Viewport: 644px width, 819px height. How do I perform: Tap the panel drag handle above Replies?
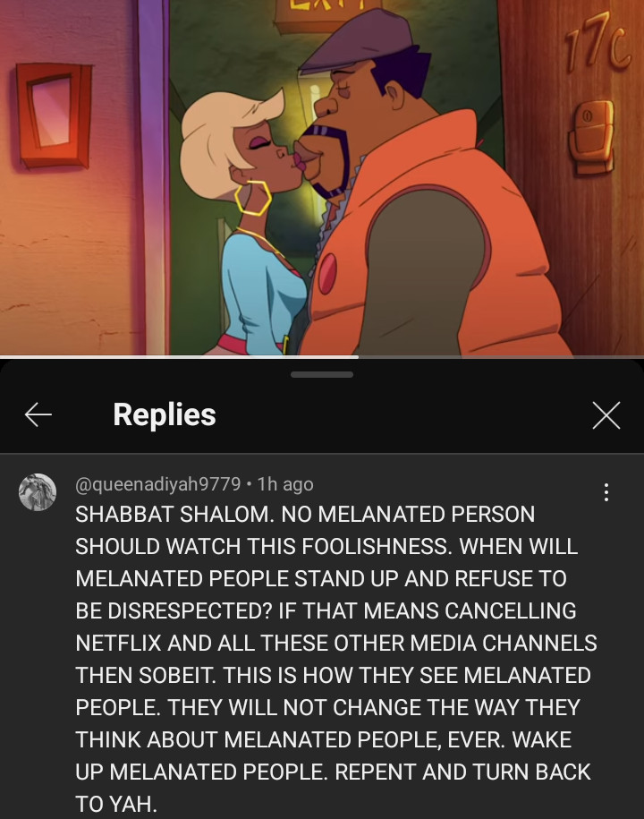[322, 374]
